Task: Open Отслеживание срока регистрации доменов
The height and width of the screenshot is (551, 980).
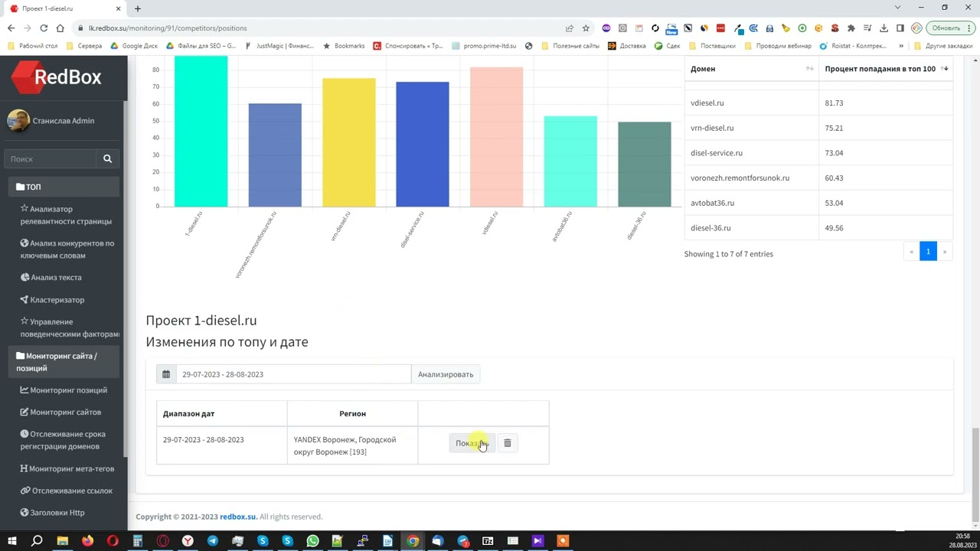Action: 63,440
